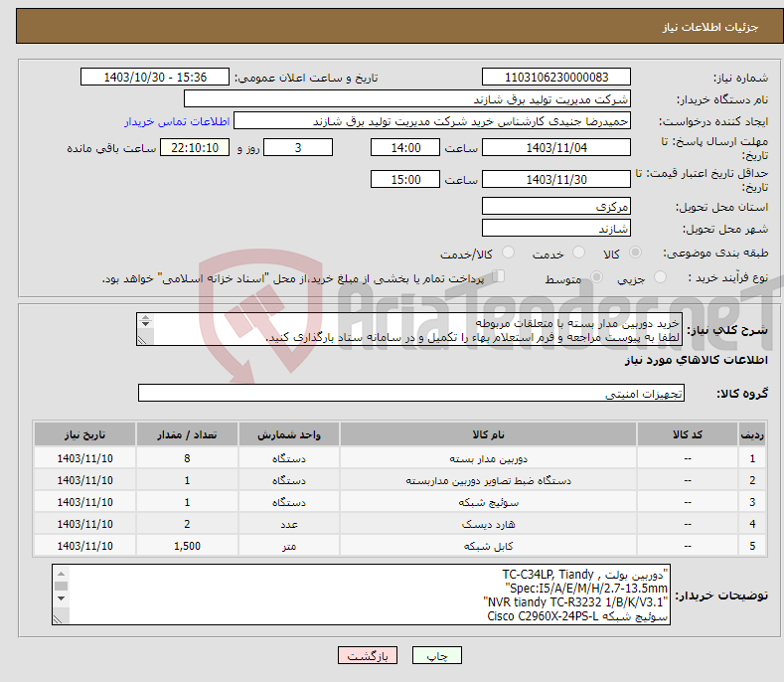The image size is (784, 682).
Task: Click the تعداد / مقدار column header
Action: coord(187,434)
